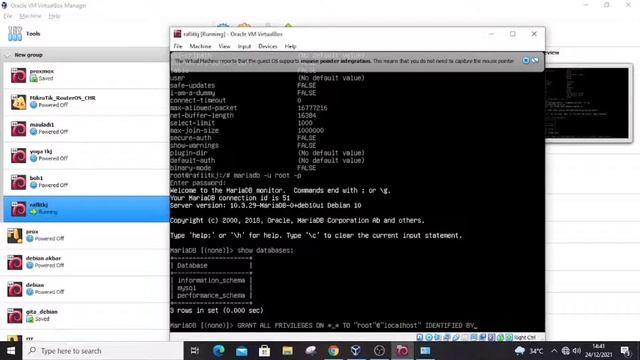Open OBS Studio from taskbar
Screen dimensions: 640x360
click(379, 351)
